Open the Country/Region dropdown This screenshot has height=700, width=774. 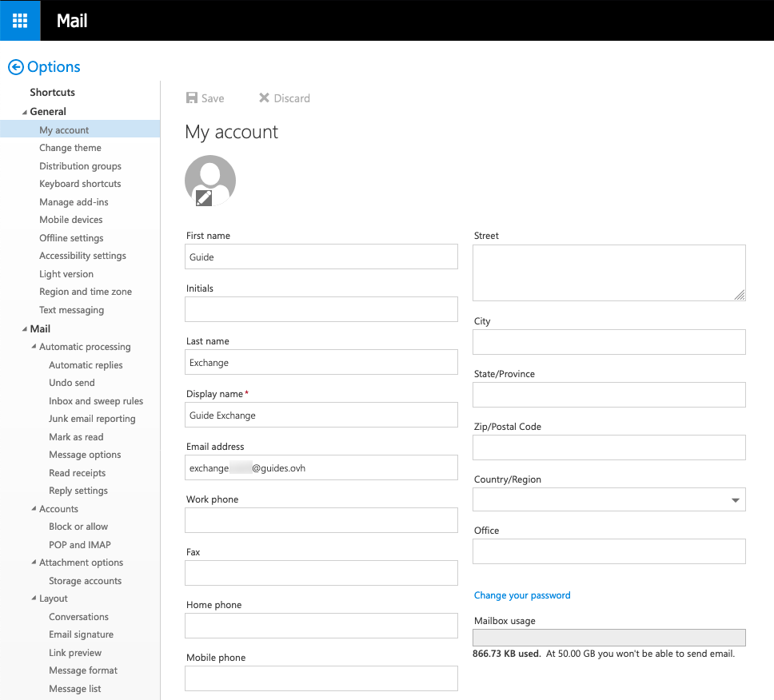coord(735,500)
